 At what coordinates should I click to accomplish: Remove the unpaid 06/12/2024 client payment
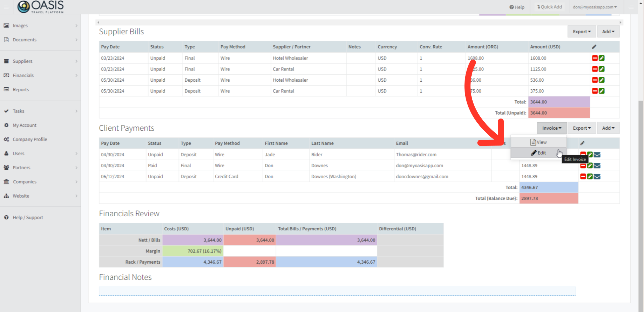point(583,176)
